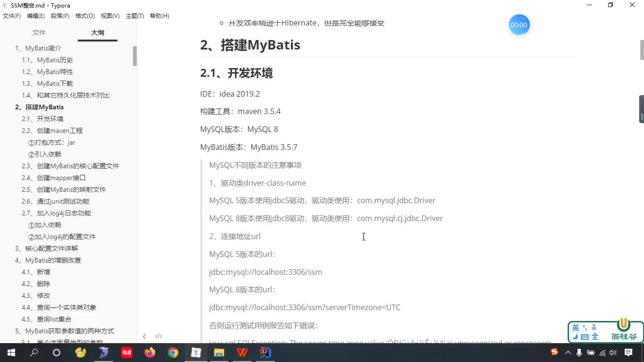The image size is (644, 362).
Task: Switch sidebar to 文件 tab
Action: (39, 33)
